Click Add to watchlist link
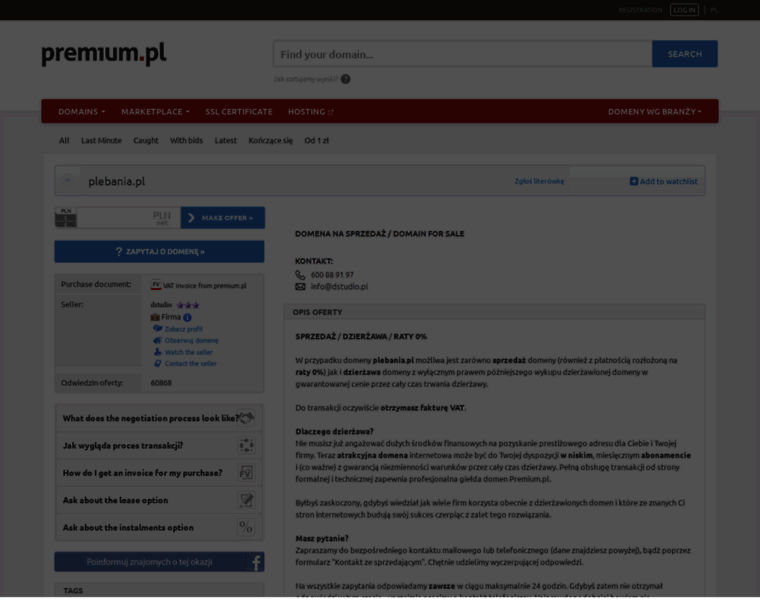 (664, 181)
